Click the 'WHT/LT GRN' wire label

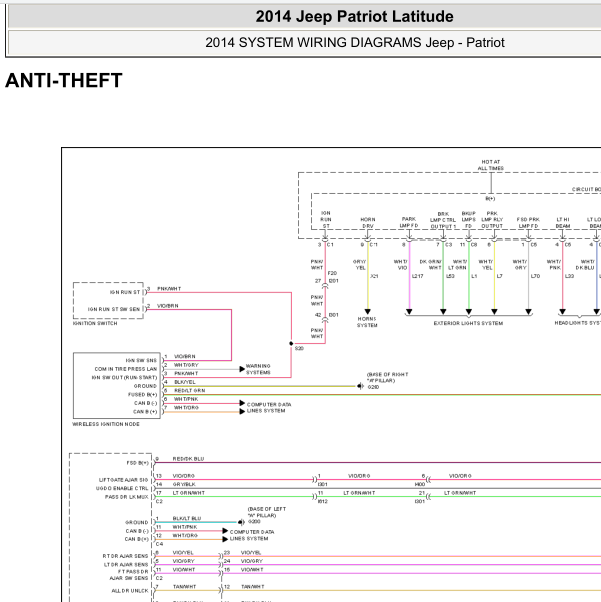click(x=457, y=265)
